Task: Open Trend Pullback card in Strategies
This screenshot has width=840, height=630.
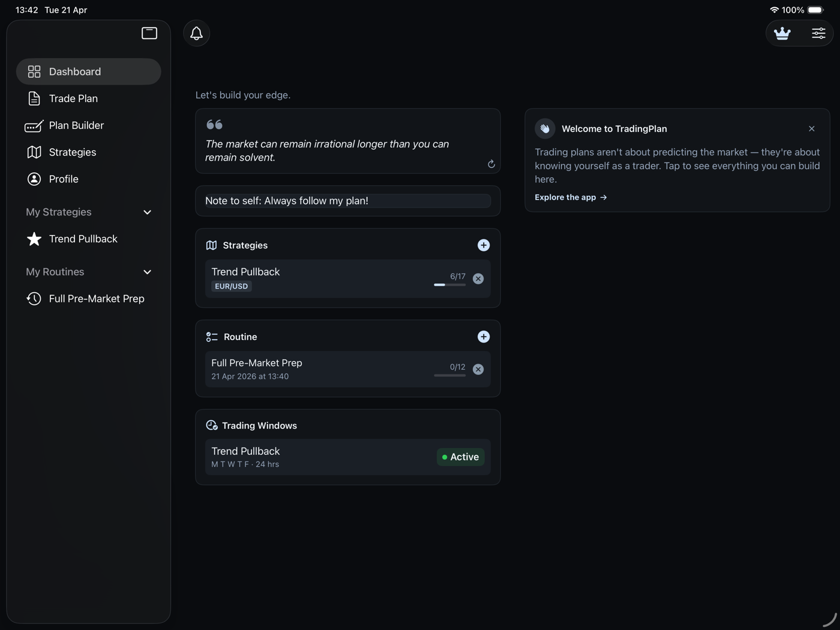Action: [347, 278]
